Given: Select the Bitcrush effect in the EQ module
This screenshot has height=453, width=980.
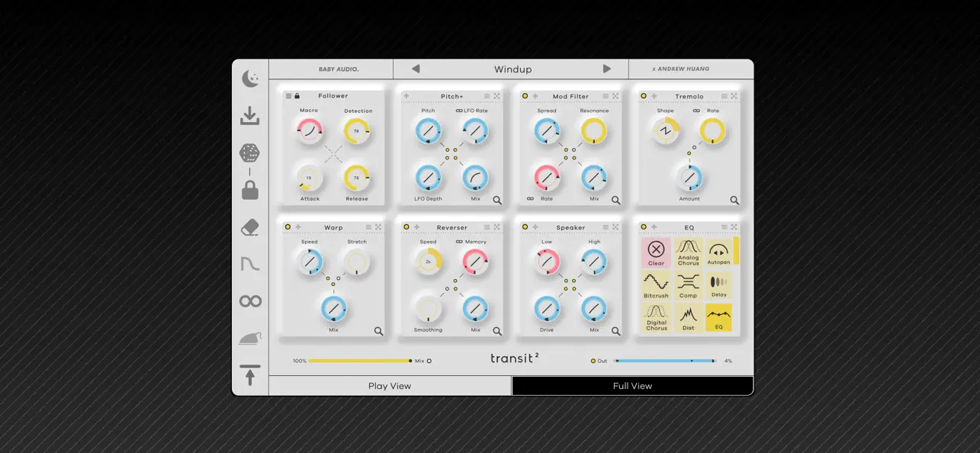Looking at the screenshot, I should (655, 286).
